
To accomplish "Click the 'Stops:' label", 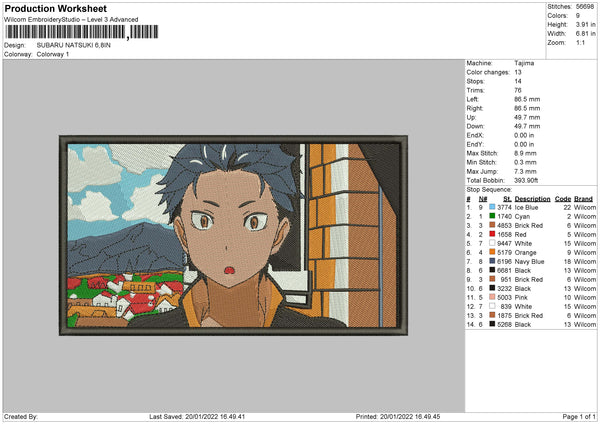I will click(475, 81).
